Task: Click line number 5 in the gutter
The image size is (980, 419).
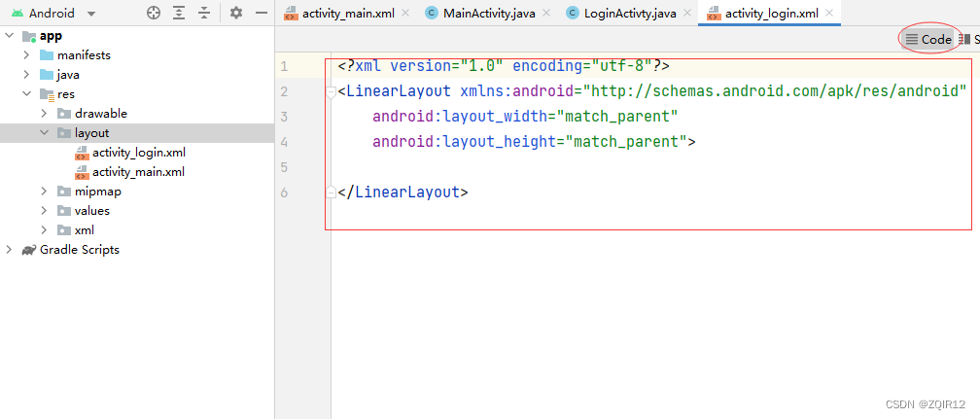Action: (284, 167)
